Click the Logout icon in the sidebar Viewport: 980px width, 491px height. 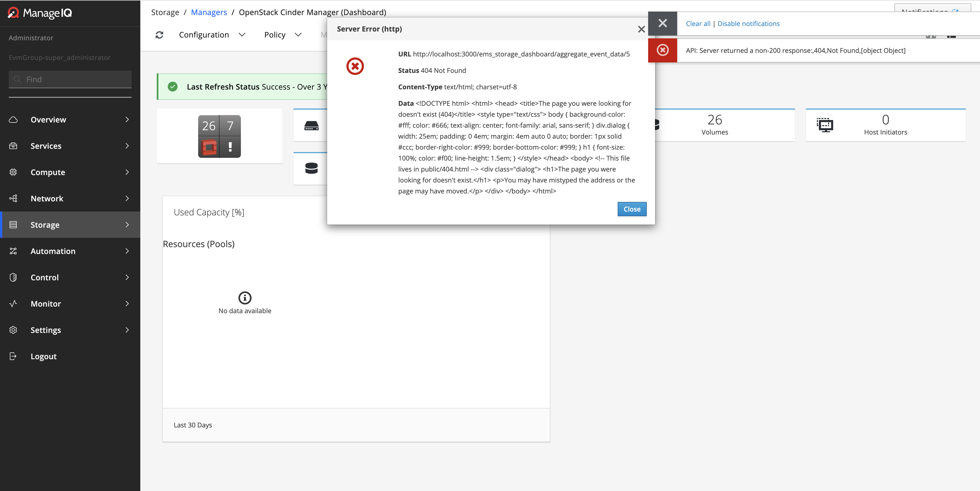point(13,356)
